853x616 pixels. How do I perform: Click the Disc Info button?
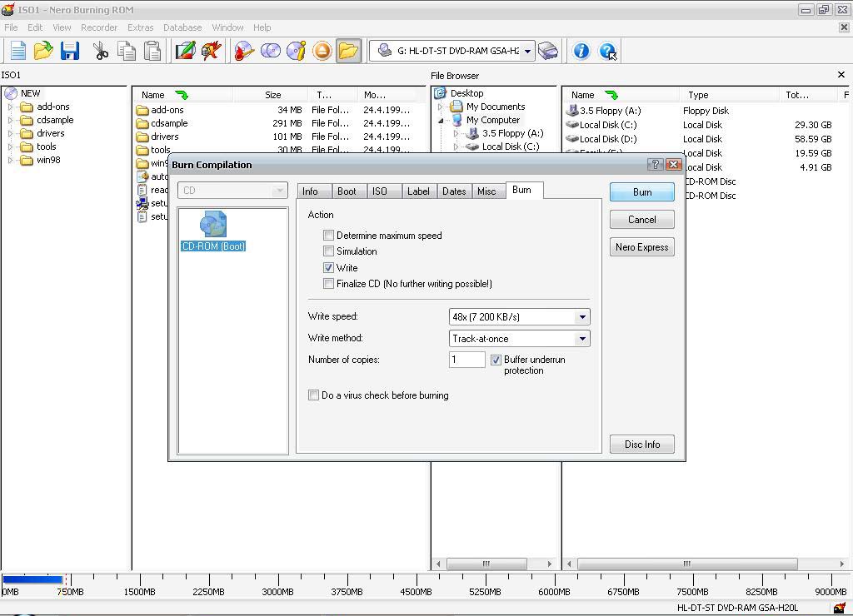pyautogui.click(x=642, y=445)
